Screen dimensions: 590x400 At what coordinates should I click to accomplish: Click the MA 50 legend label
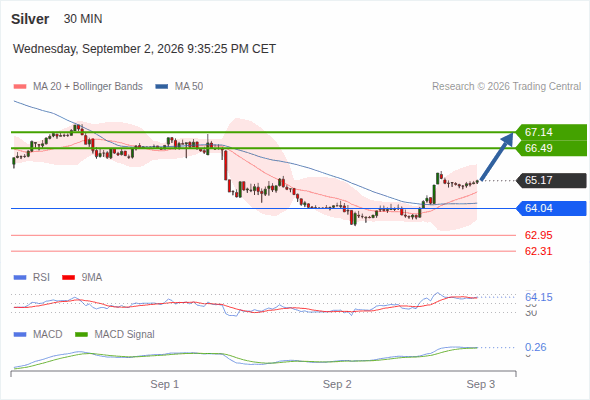point(189,87)
